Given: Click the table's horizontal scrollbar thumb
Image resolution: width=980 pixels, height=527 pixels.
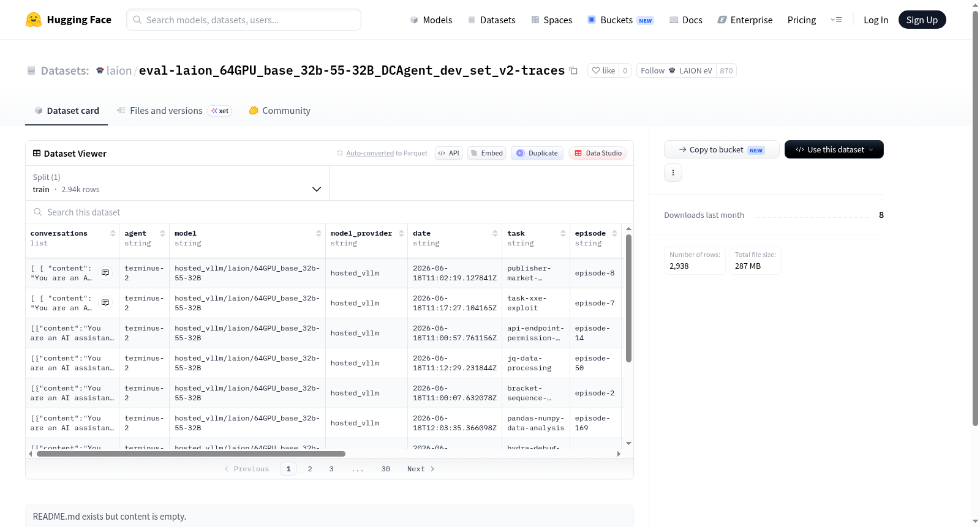Looking at the screenshot, I should point(191,454).
